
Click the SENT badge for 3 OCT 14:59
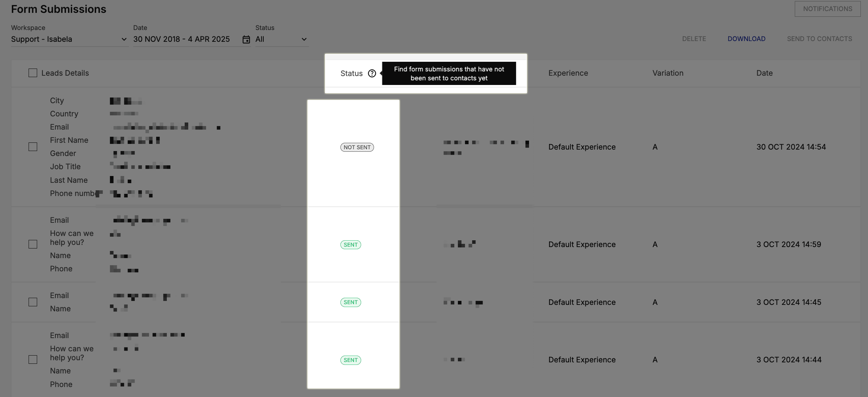pyautogui.click(x=350, y=245)
